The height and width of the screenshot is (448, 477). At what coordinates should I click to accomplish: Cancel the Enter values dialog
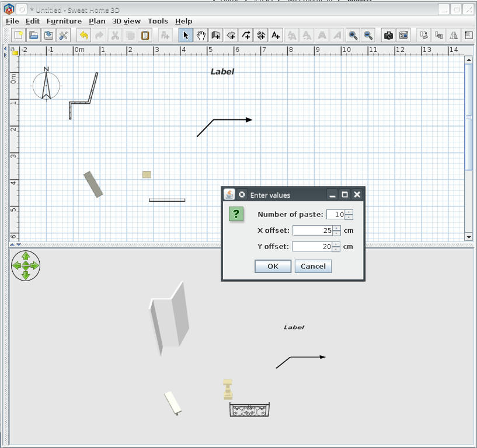point(313,266)
